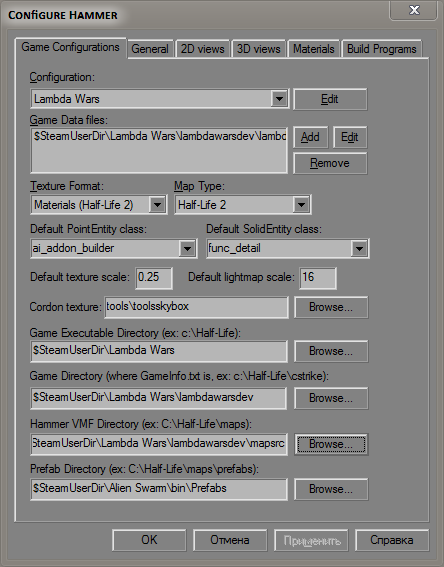The image size is (444, 567).
Task: Remove the Game Data file
Action: (330, 163)
